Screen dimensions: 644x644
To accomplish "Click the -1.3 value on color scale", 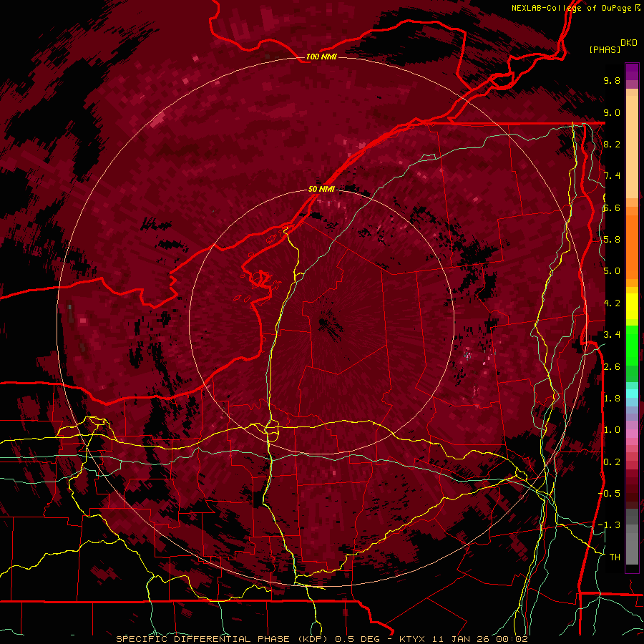I will click(x=610, y=525).
